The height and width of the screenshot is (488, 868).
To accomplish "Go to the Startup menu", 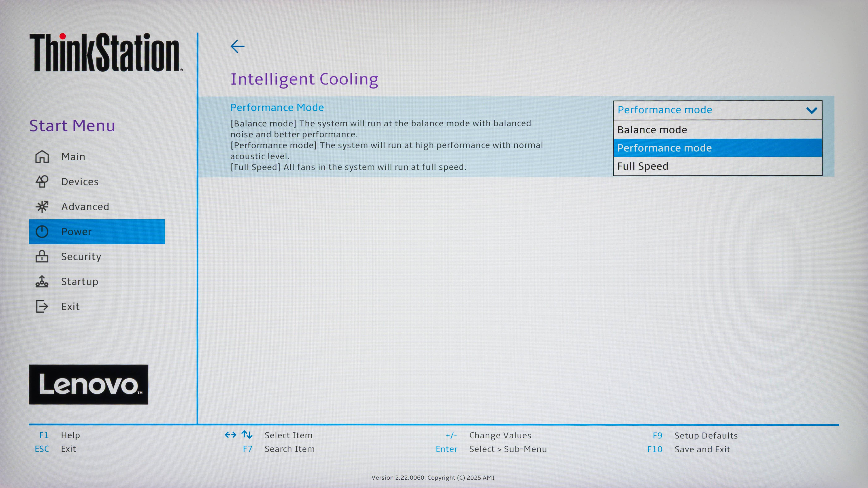I will 80,282.
